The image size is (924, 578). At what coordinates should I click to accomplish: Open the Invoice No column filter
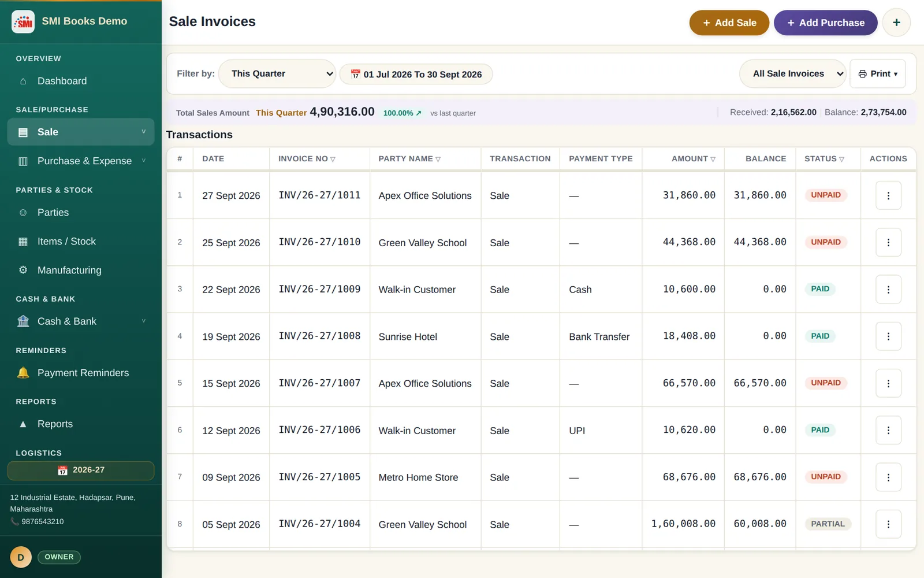(333, 160)
